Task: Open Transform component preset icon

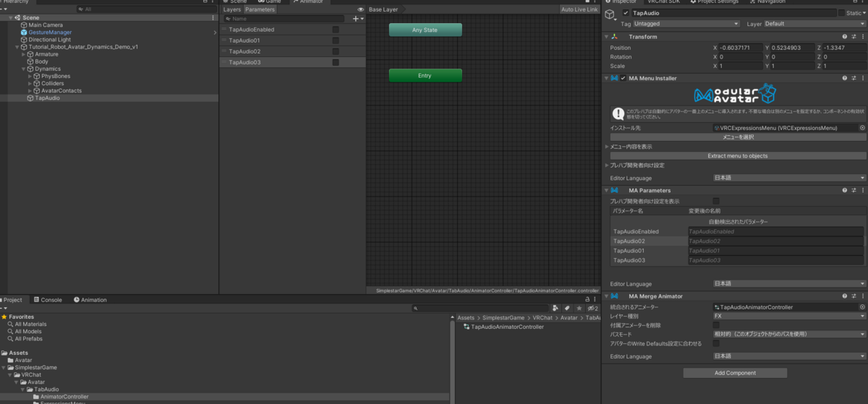Action: coord(854,36)
